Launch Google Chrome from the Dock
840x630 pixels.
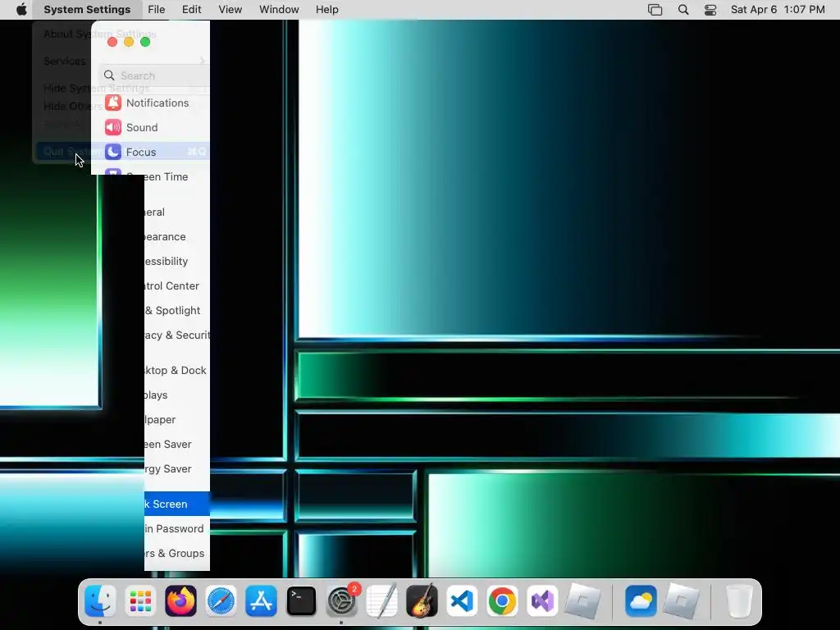503,601
